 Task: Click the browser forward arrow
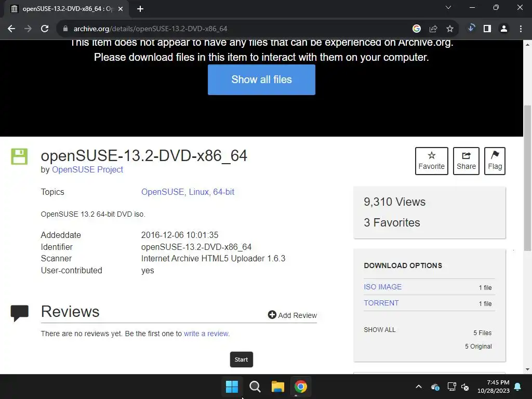(28, 29)
